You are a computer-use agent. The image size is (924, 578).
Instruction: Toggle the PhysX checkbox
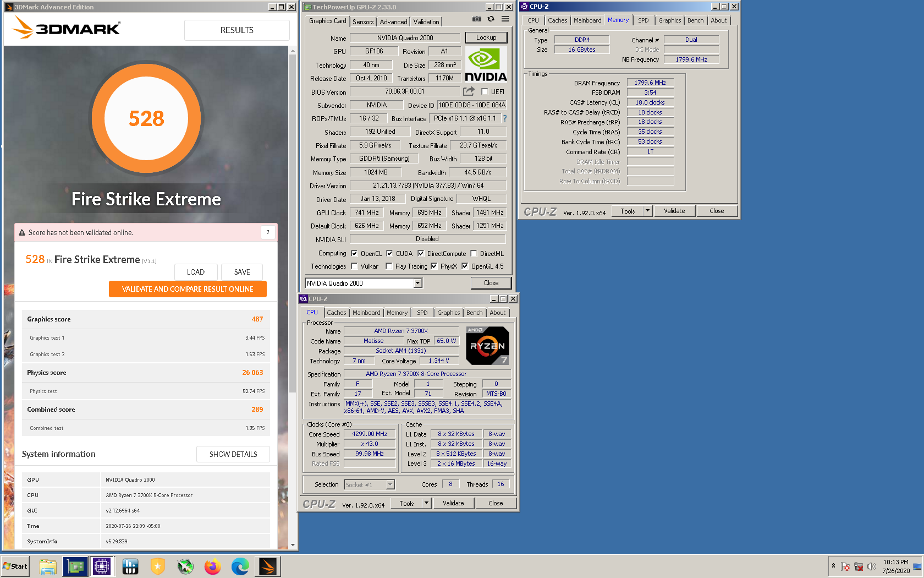coord(434,266)
